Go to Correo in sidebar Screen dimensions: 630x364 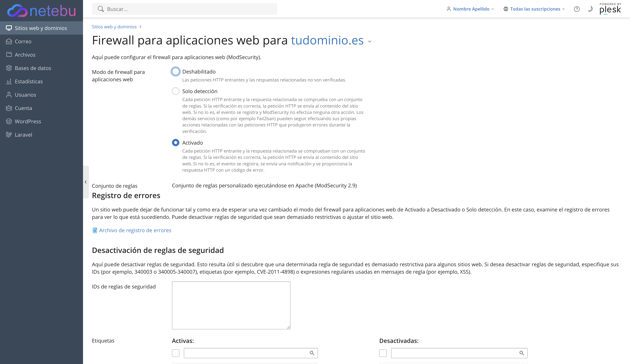(42, 41)
